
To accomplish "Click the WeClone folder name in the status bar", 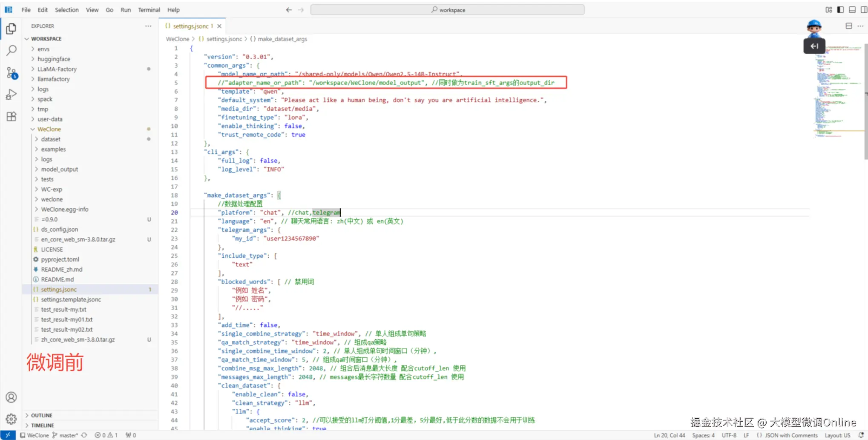I will click(34, 435).
